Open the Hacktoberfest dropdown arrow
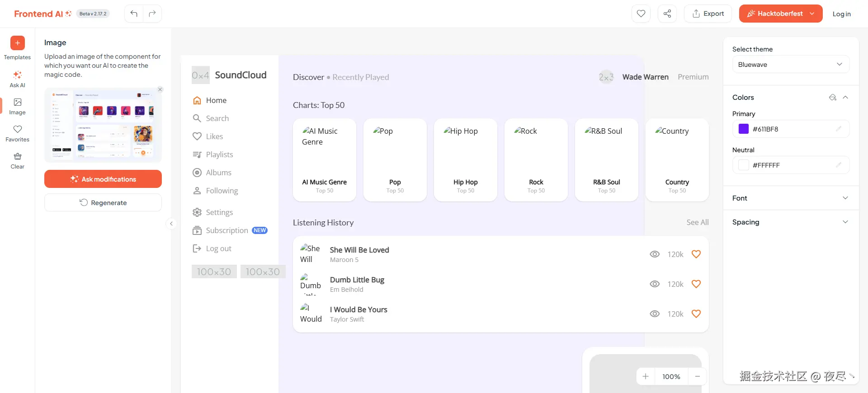Viewport: 868px width, 393px height. click(812, 14)
